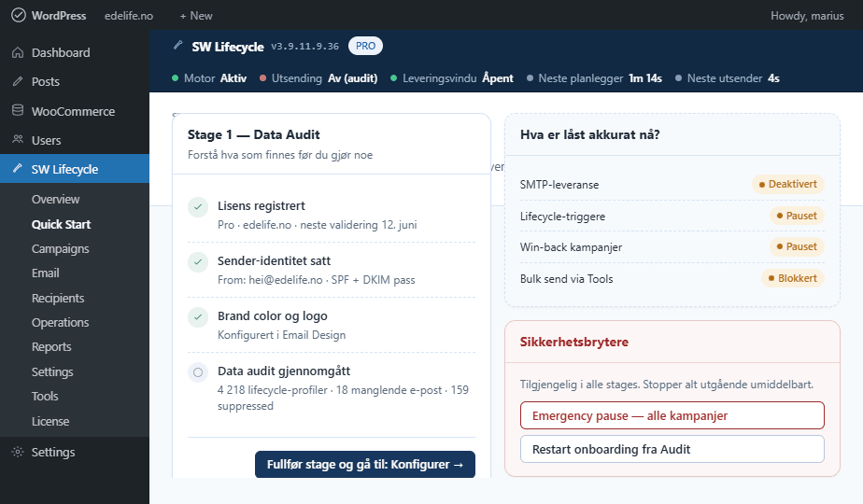Click 'From: hei@edelife.no · SPF + DKIM pass'
This screenshot has width=863, height=504.
[317, 279]
